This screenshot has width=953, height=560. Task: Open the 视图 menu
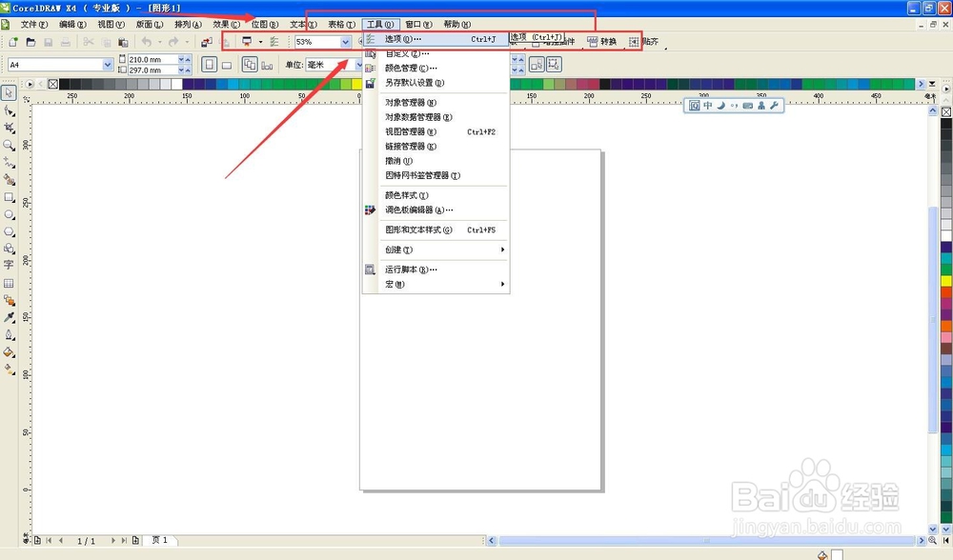point(111,25)
